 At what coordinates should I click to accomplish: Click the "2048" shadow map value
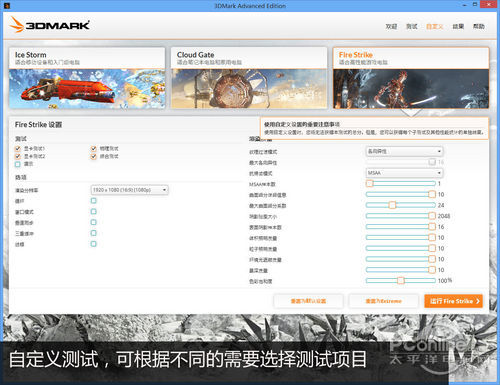coord(444,216)
